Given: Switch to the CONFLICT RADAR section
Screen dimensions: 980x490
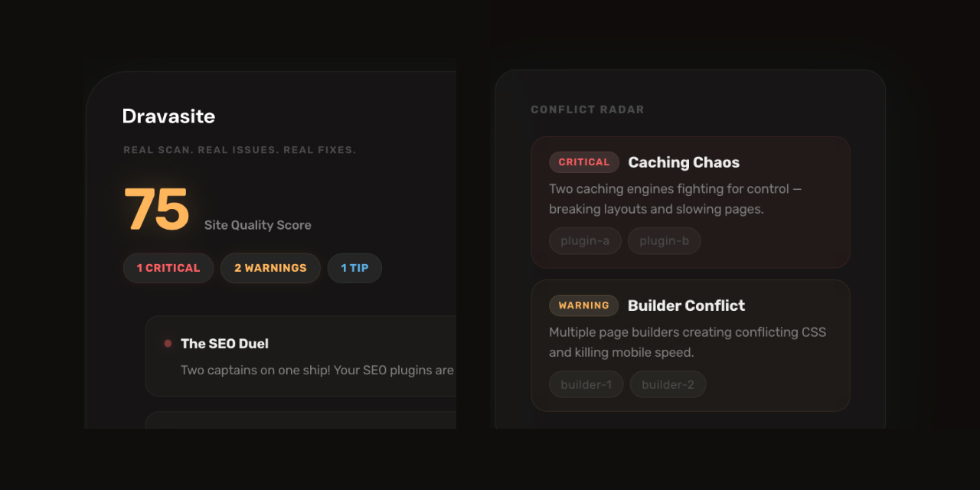Looking at the screenshot, I should tap(588, 109).
